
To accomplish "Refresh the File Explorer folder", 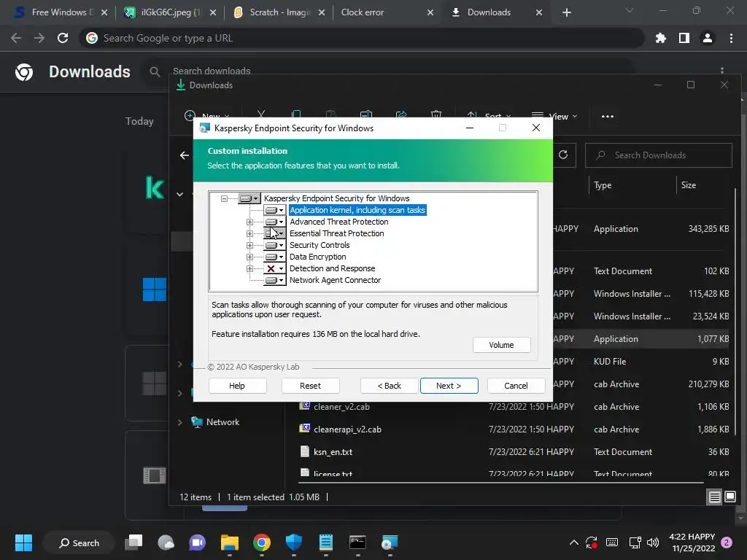I will point(563,155).
